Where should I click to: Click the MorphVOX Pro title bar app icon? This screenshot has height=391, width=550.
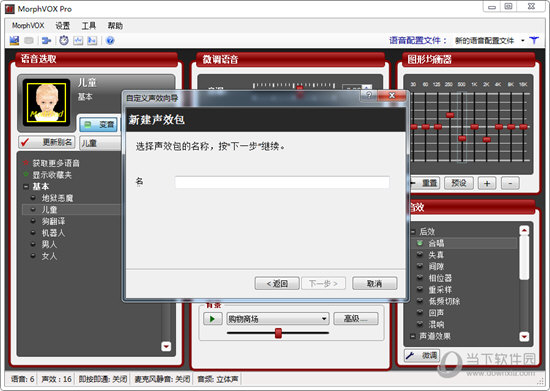(x=9, y=9)
